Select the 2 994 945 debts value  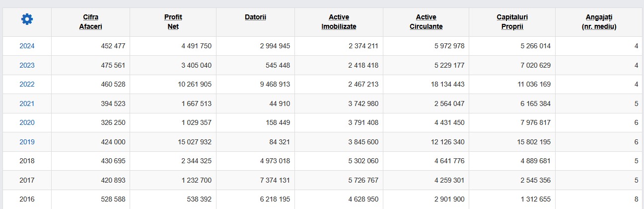pos(275,46)
